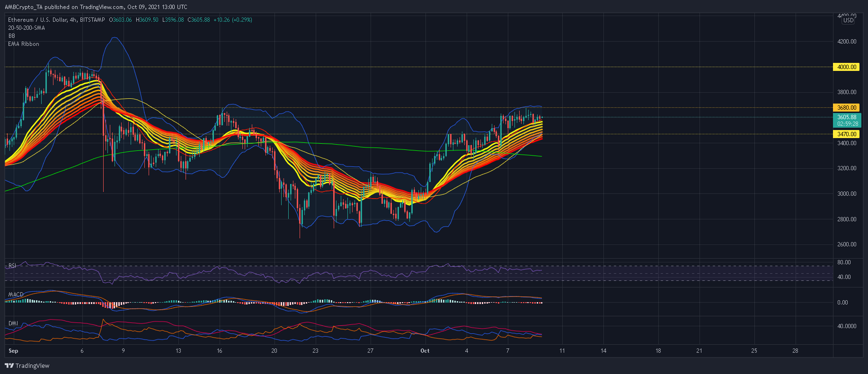Click the 3800.00 price axis label
The width and height of the screenshot is (868, 374).
[847, 92]
